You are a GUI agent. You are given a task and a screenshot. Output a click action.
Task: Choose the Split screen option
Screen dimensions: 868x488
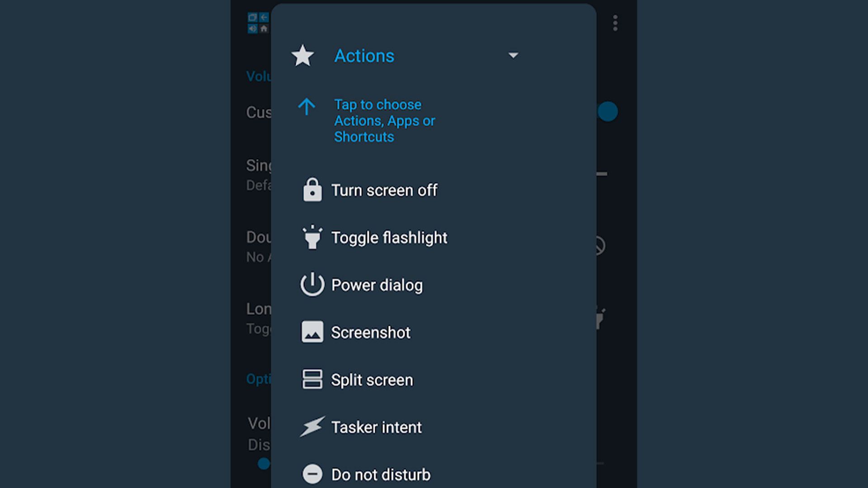(x=372, y=380)
